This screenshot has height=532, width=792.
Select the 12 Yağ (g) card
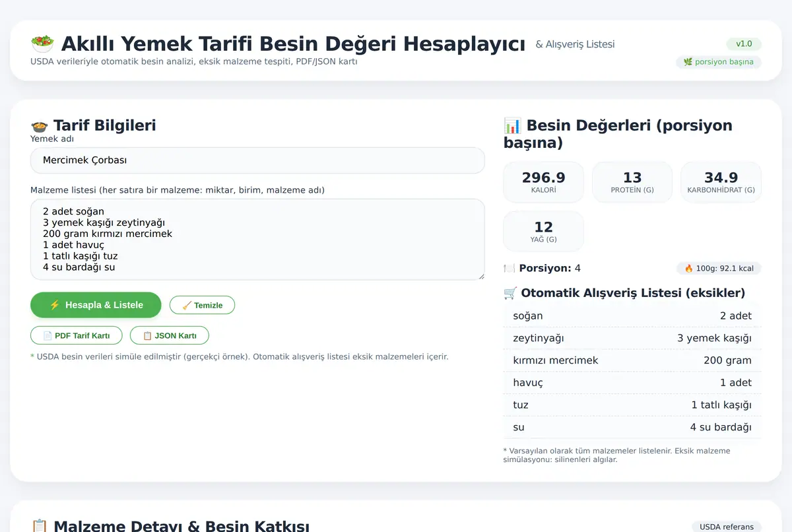pyautogui.click(x=544, y=231)
